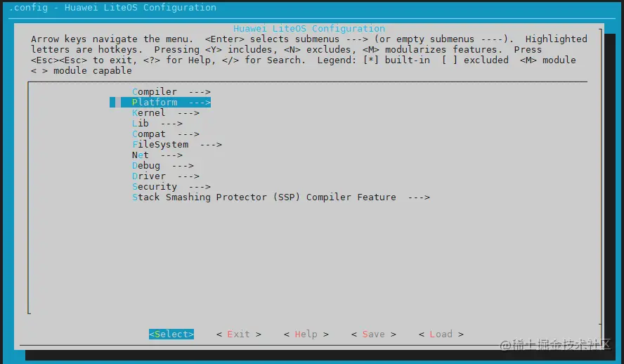Viewport: 624px width, 364px height.
Task: Open the Kernel submenu
Action: click(166, 113)
